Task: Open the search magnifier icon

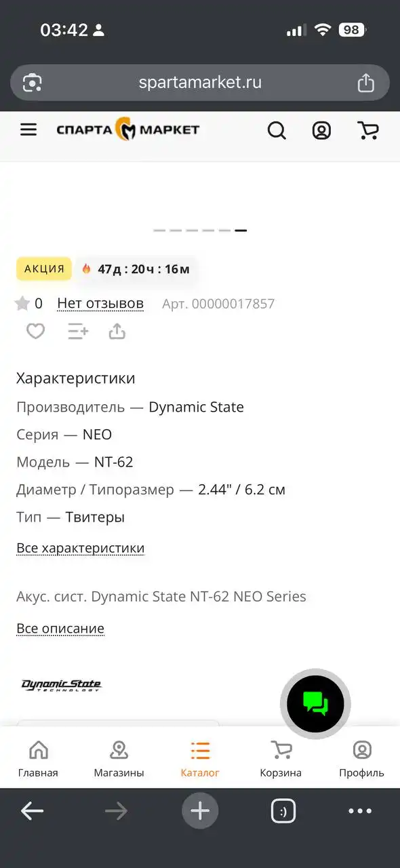Action: (277, 130)
